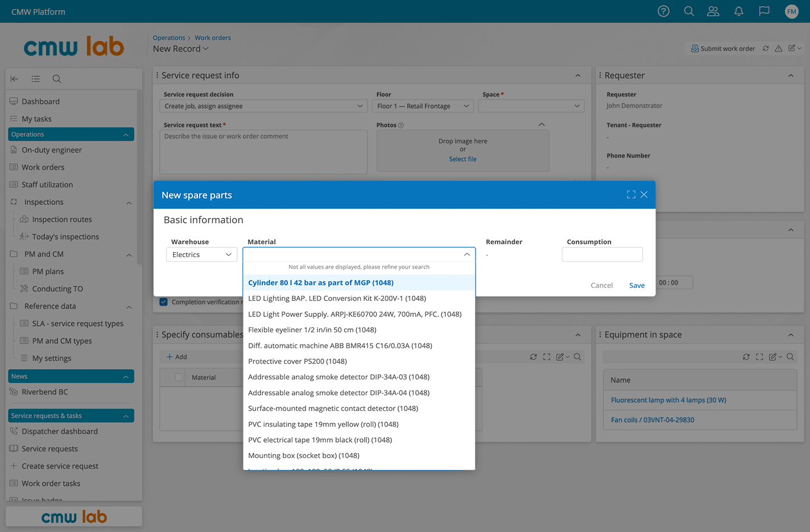Open Fan coils / 03VNT-04-29830 link
The width and height of the screenshot is (810, 532).
click(x=652, y=420)
